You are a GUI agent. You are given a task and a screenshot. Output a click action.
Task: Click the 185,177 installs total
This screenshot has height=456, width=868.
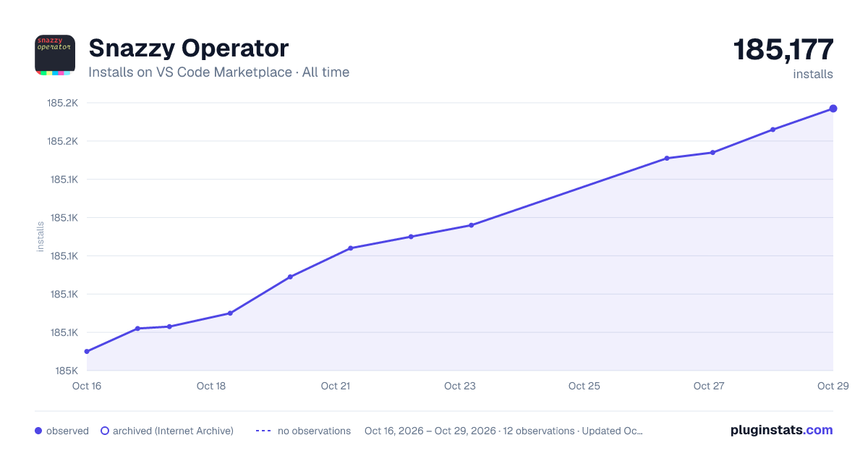(783, 50)
